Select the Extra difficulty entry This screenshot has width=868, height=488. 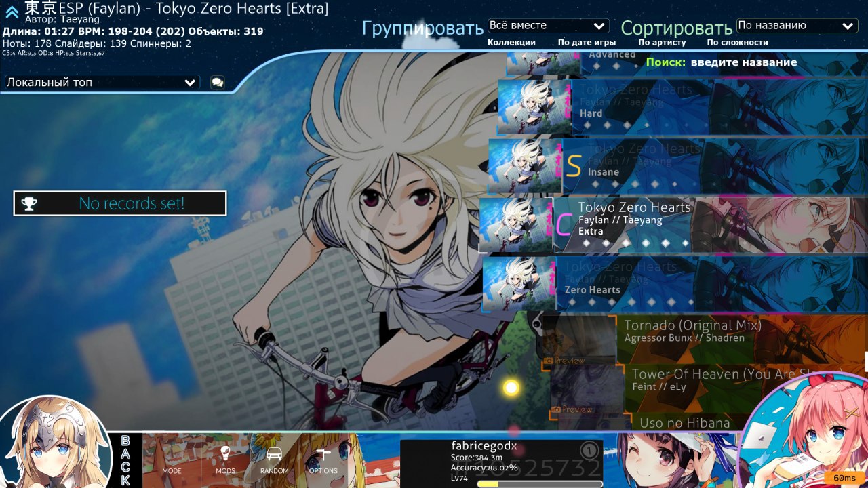point(673,225)
